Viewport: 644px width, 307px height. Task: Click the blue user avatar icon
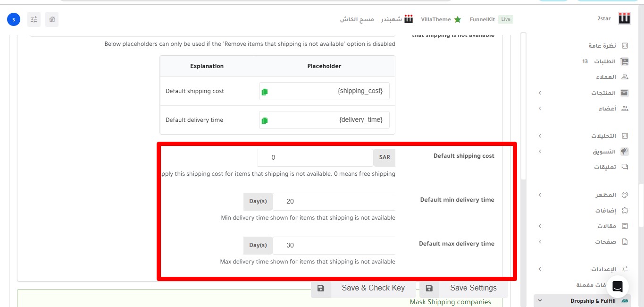tap(14, 19)
